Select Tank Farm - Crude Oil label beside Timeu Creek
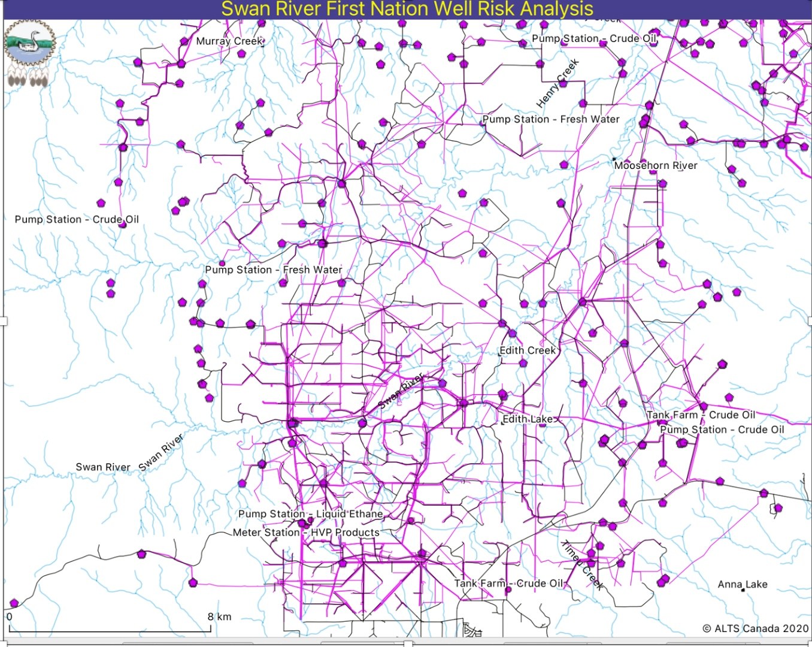This screenshot has width=812, height=647. (x=508, y=583)
